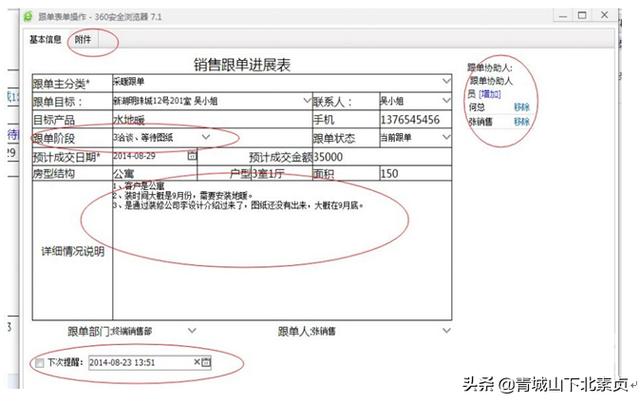Screen dimensions: 640x404
Task: Click the 何总 assistant name
Action: [x=477, y=107]
